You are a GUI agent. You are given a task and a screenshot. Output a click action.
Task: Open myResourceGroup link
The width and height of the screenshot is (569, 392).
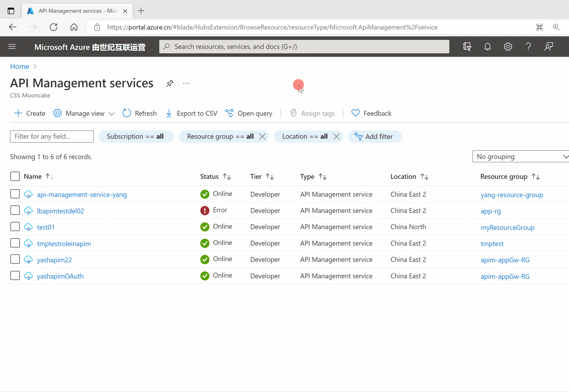[507, 228]
